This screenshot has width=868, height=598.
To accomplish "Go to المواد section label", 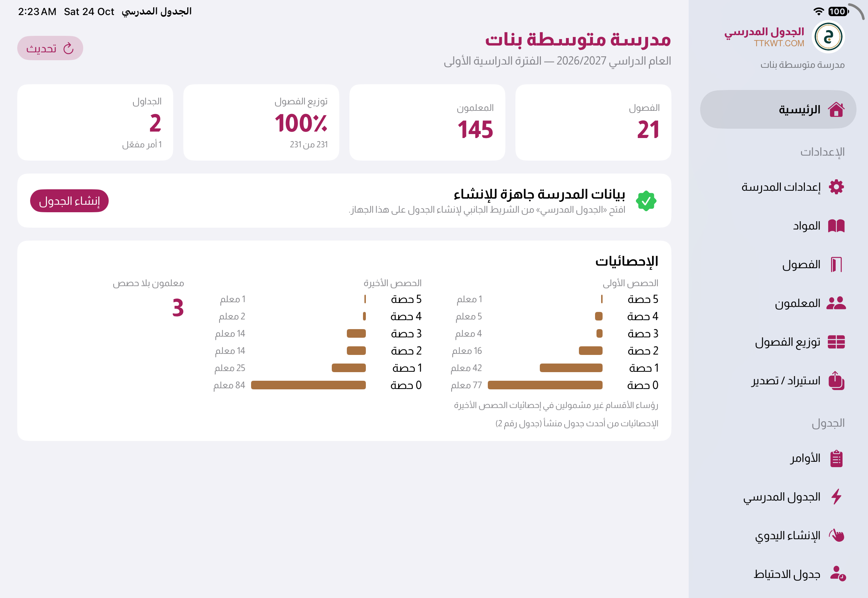I will pyautogui.click(x=807, y=226).
